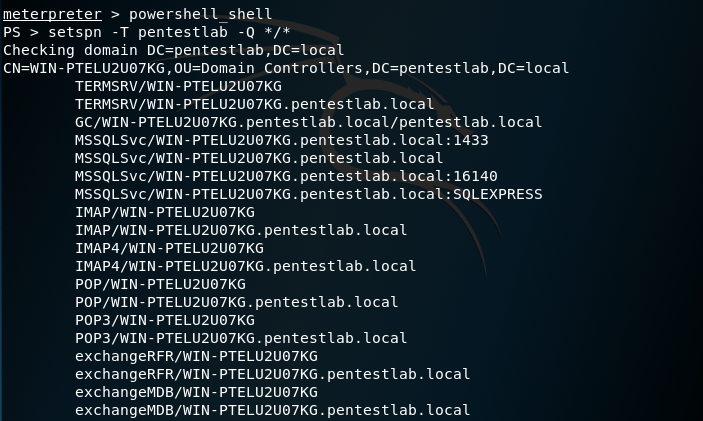Viewport: 703px width, 421px height.
Task: Click the short POP/WIN-PTELU2U07KG entry
Action: point(160,284)
